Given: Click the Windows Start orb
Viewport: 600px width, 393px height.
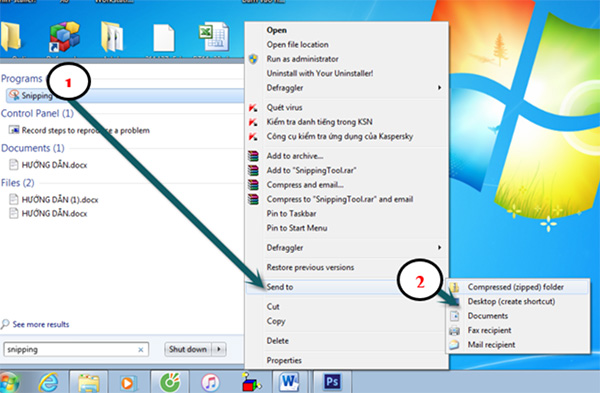Looking at the screenshot, I should pos(9,382).
